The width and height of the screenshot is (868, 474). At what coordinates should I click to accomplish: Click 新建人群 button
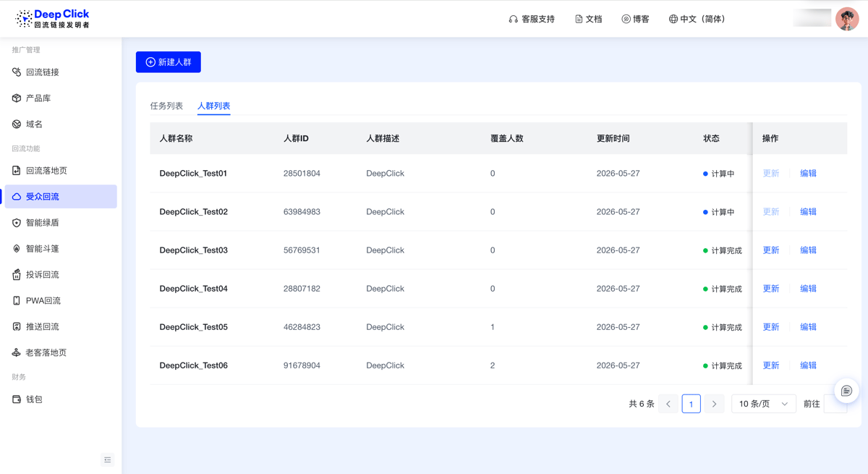[x=169, y=62]
